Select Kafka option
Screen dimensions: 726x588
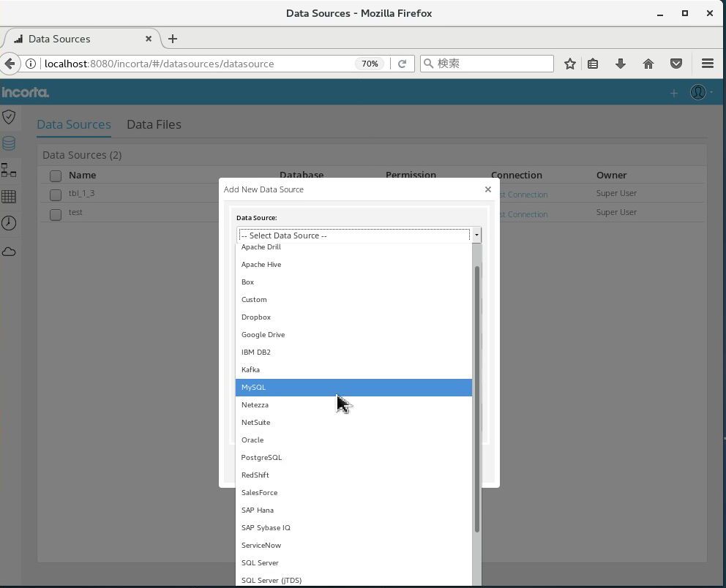(353, 370)
